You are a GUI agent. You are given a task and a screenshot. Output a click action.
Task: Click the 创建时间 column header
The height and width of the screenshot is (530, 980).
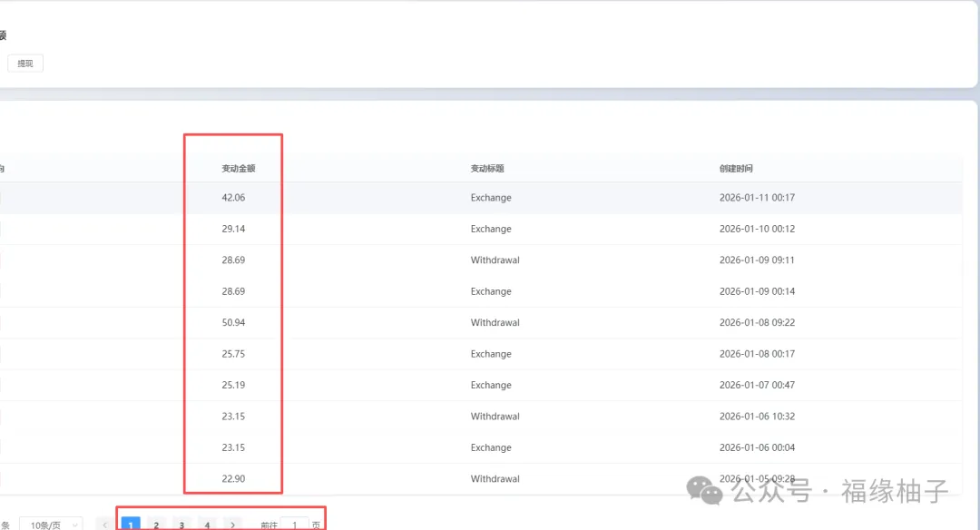click(736, 169)
